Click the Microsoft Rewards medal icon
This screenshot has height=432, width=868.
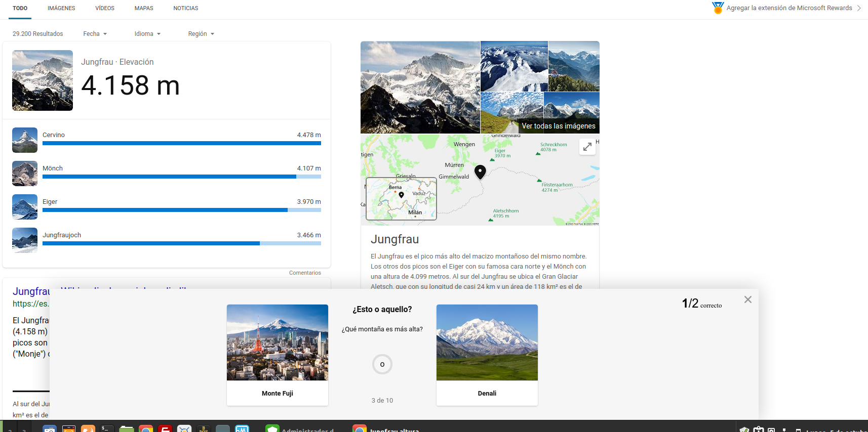(718, 8)
